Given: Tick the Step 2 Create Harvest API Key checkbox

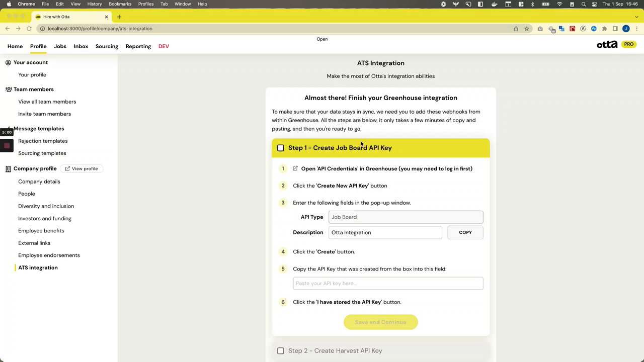Looking at the screenshot, I should 281,351.
